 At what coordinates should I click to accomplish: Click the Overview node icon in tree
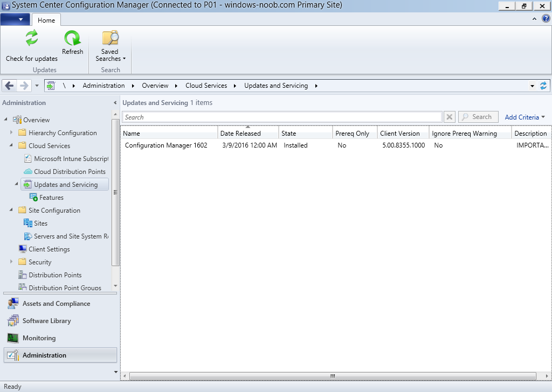17,120
